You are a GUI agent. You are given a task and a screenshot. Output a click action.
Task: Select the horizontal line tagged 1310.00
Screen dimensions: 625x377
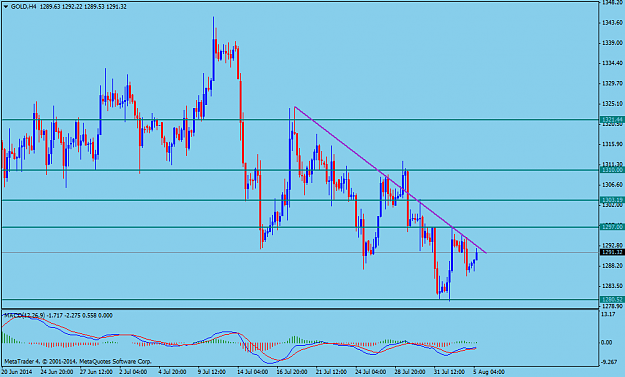click(x=300, y=170)
